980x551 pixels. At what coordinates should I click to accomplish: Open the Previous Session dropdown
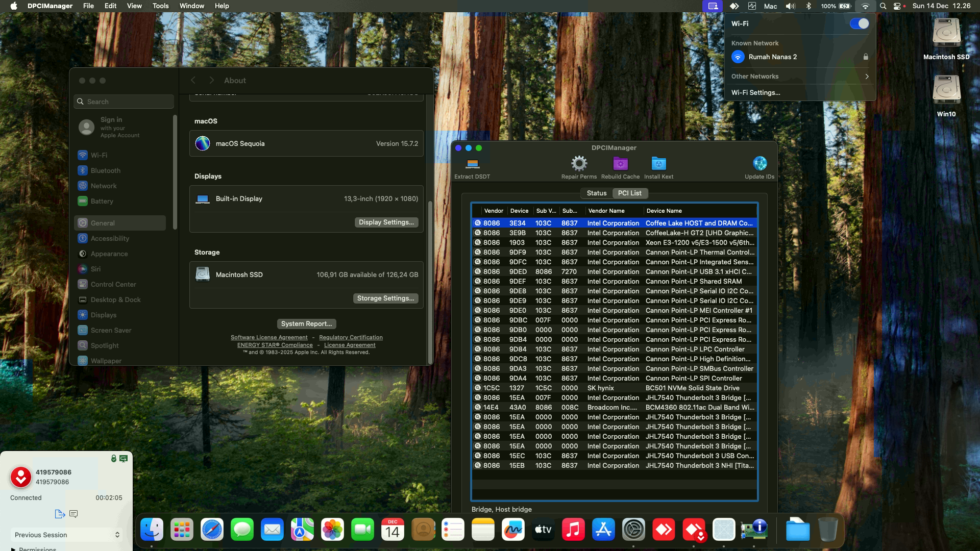(66, 535)
